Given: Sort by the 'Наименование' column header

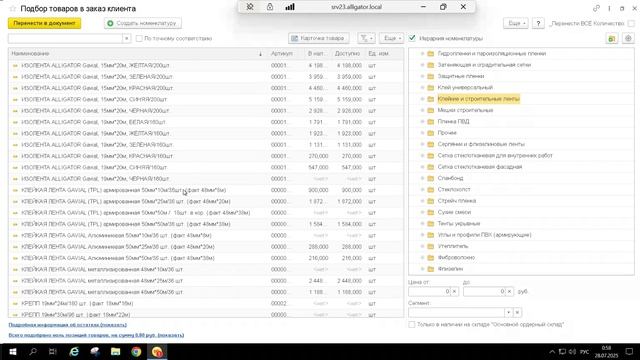Looking at the screenshot, I should 138,53.
